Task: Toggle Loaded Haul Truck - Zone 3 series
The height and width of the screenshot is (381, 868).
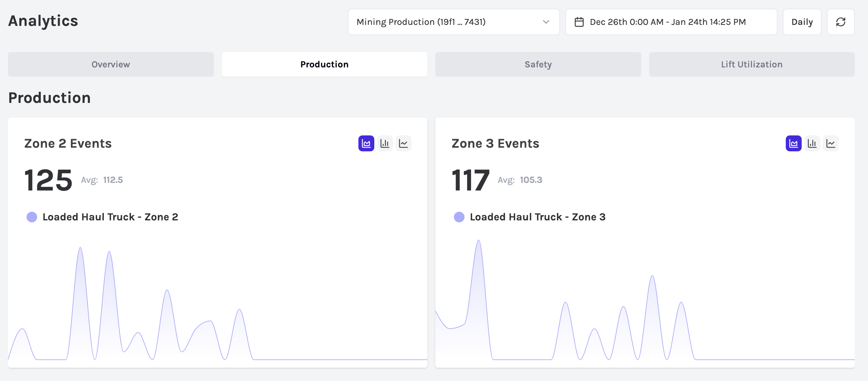Action: 537,217
